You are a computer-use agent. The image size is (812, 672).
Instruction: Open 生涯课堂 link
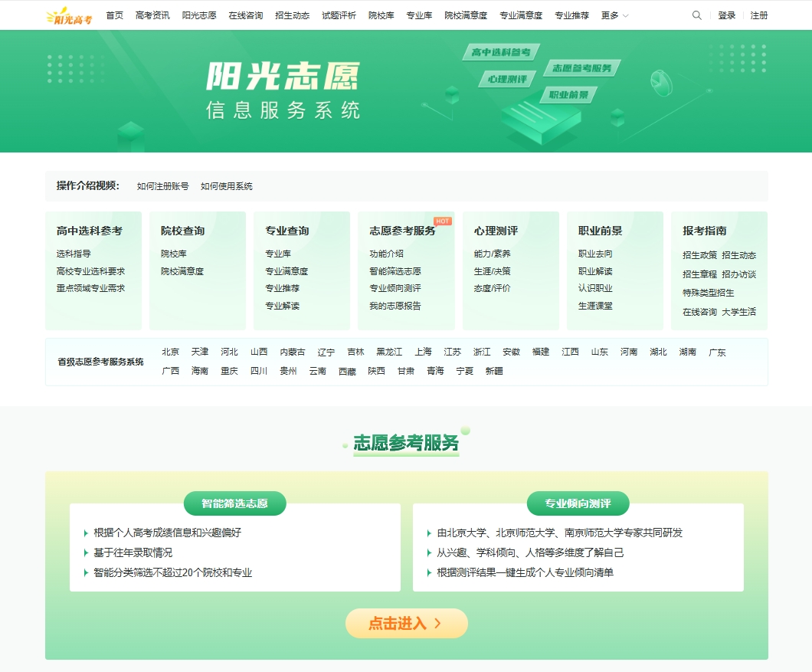(595, 306)
